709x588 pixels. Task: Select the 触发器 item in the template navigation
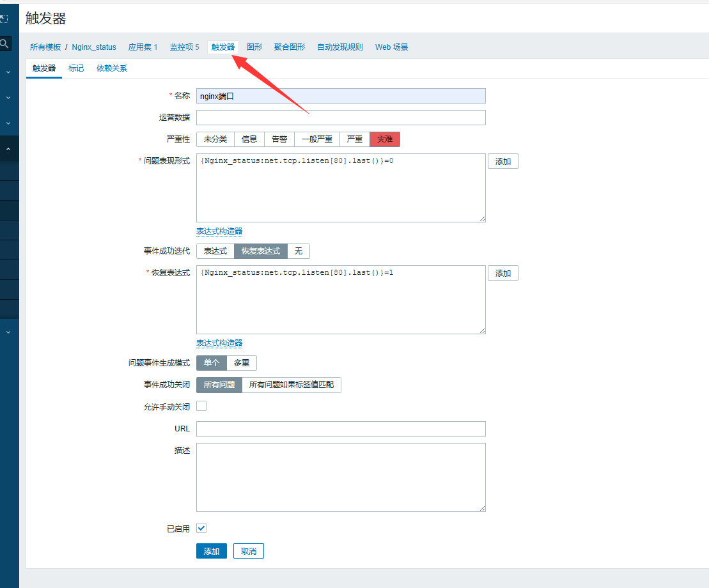(x=223, y=47)
